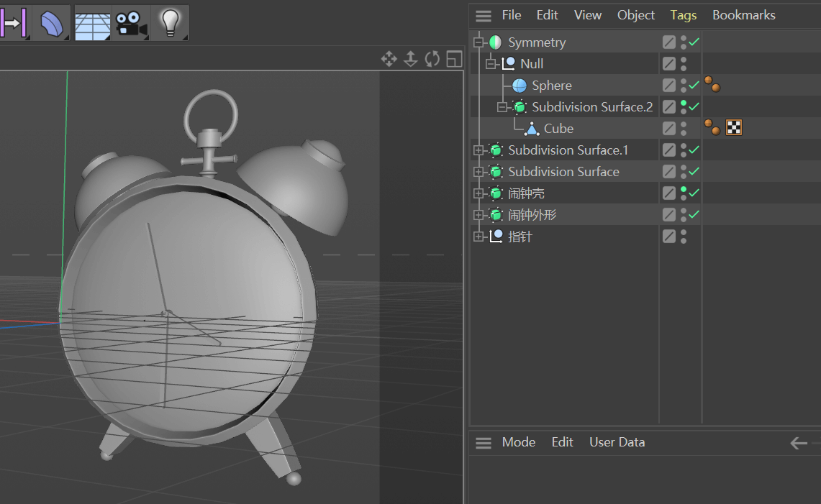Toggle the enable checkmark for 闹钟壳
Viewport: 821px width, 504px height.
tap(694, 193)
